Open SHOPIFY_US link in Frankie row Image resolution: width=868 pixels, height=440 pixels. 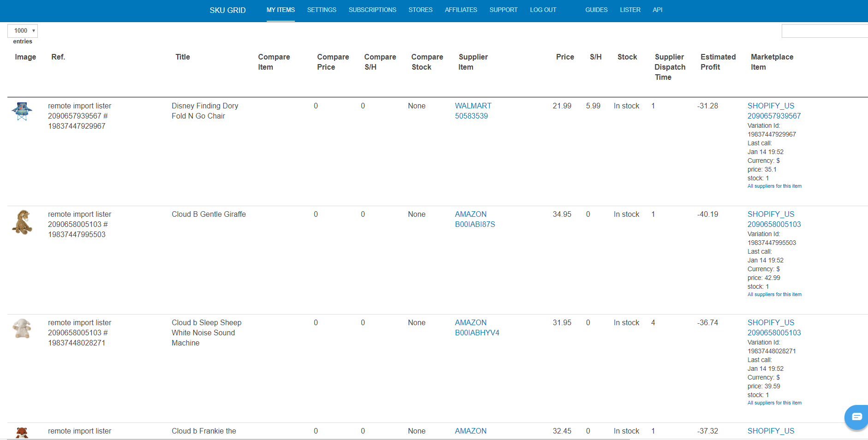tap(771, 431)
